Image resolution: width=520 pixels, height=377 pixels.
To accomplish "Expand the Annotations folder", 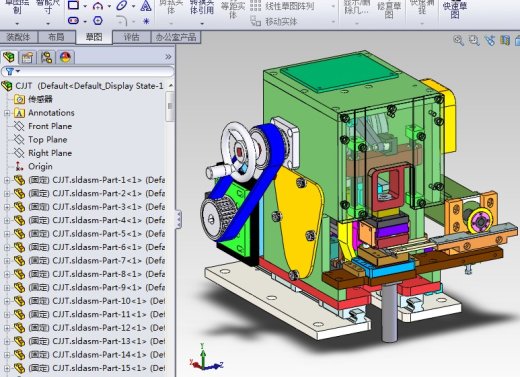I will click(x=7, y=113).
